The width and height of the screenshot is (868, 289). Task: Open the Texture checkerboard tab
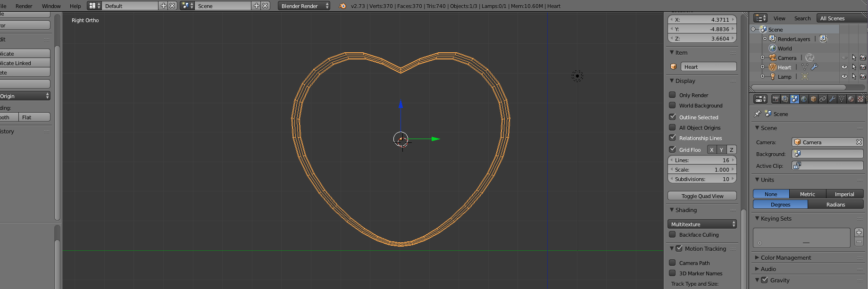(860, 99)
